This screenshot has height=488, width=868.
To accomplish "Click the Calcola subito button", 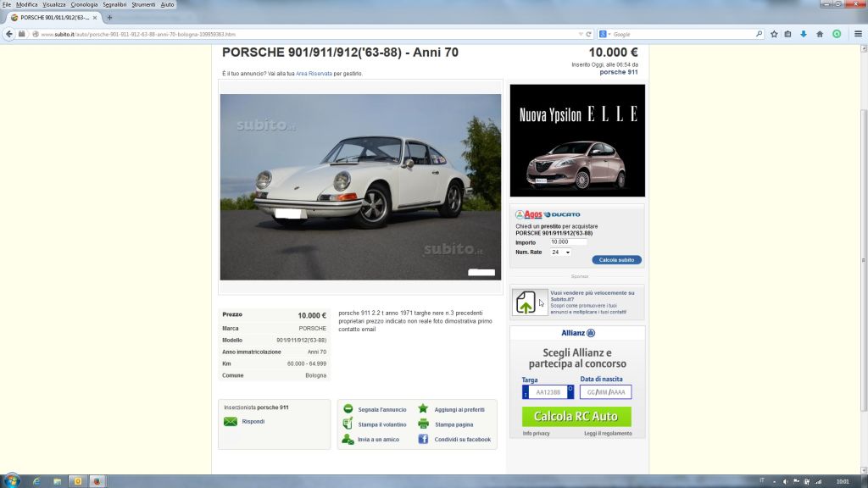I will (617, 260).
